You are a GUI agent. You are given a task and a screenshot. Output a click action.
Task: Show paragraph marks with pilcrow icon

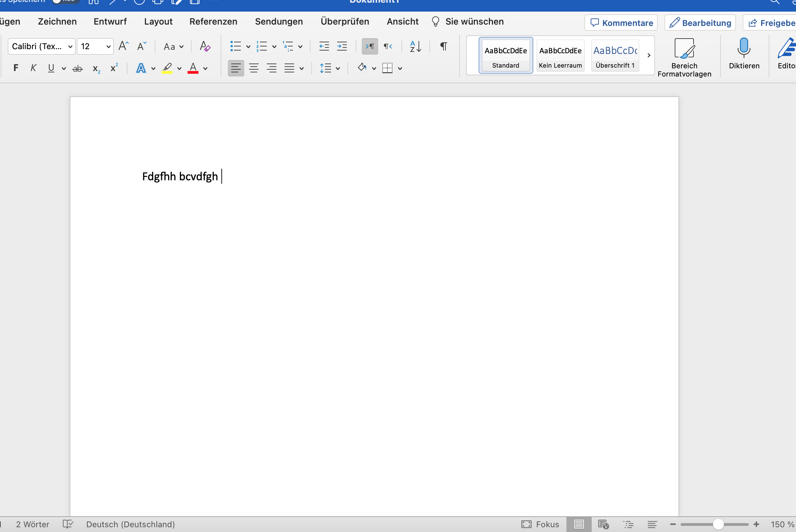point(443,46)
